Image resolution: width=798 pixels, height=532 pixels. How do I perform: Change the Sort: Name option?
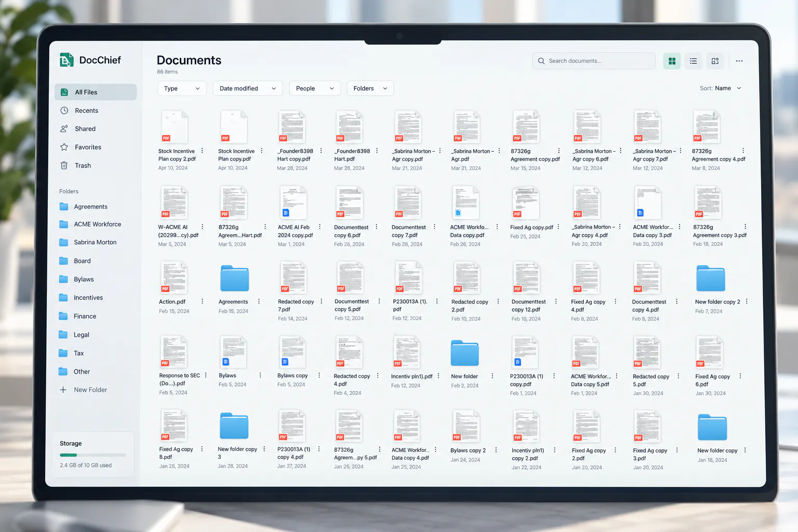pyautogui.click(x=721, y=88)
